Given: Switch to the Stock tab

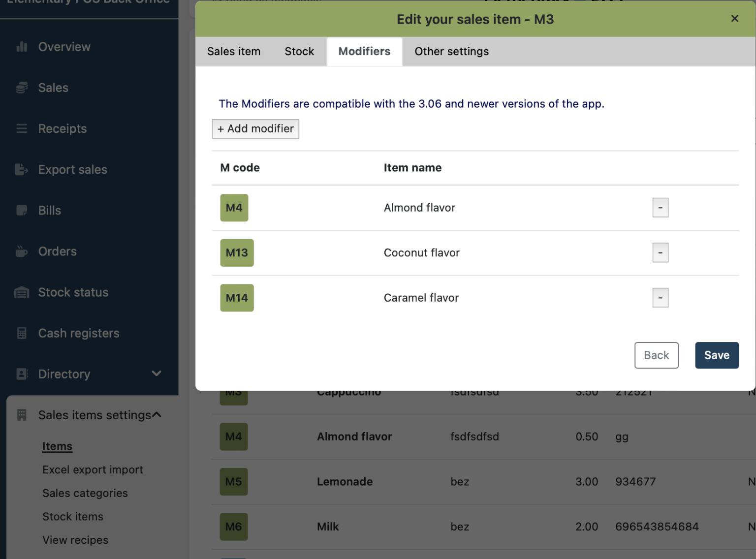Looking at the screenshot, I should tap(299, 51).
